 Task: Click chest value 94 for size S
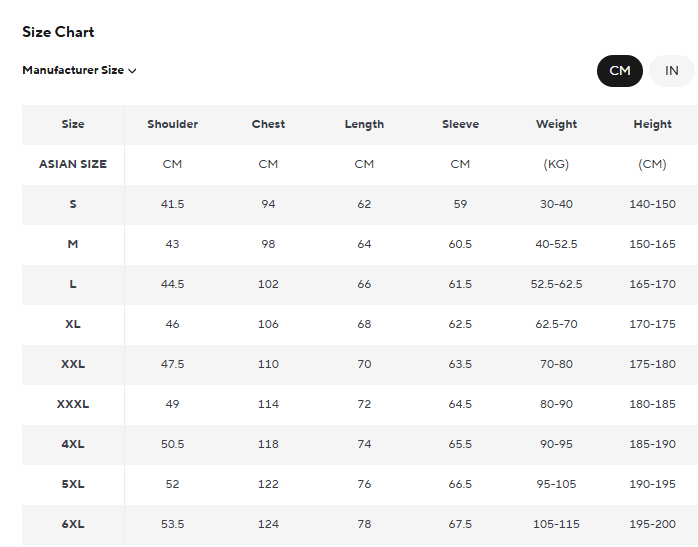click(x=268, y=204)
